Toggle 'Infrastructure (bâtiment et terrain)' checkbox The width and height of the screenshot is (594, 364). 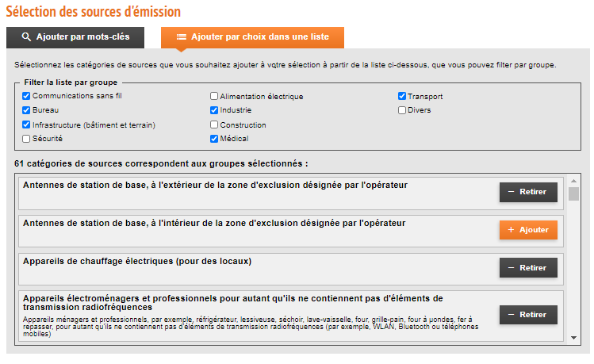click(x=26, y=125)
